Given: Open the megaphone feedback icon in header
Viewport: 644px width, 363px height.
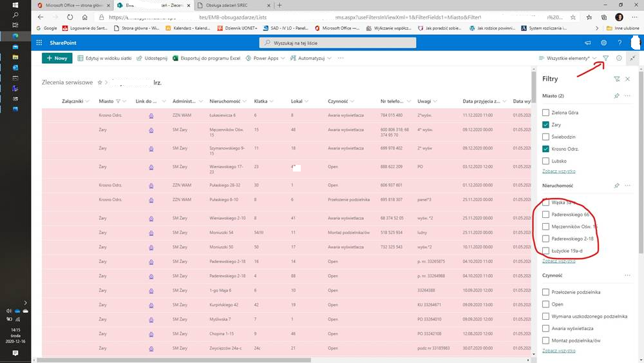Looking at the screenshot, I should [x=588, y=43].
